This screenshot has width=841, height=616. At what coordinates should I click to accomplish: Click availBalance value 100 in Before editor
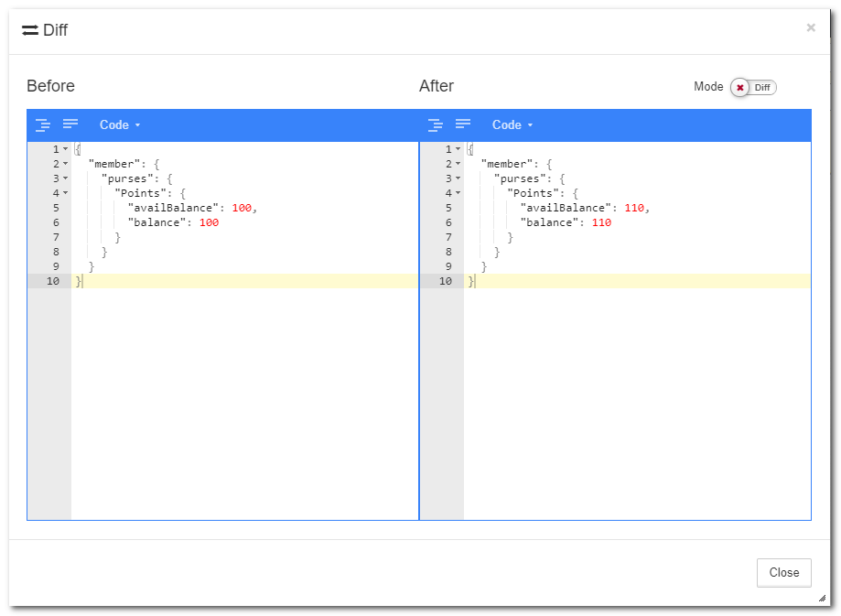pyautogui.click(x=242, y=208)
